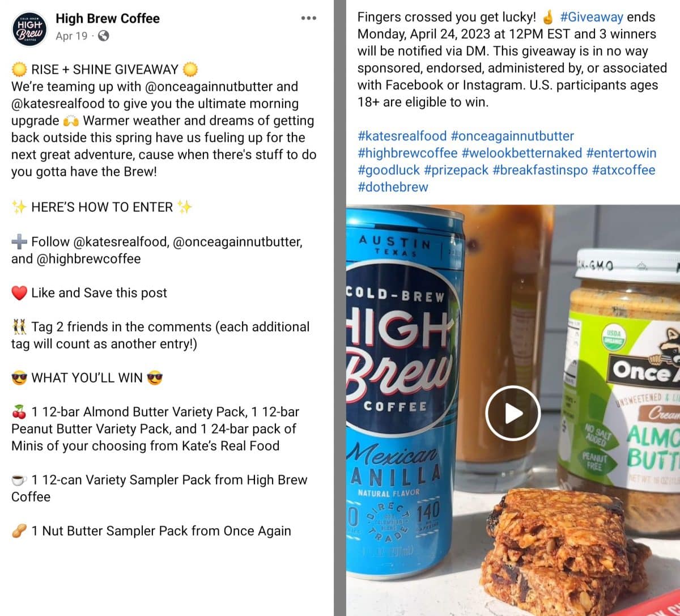Select the #goodluck hashtag

(x=389, y=170)
